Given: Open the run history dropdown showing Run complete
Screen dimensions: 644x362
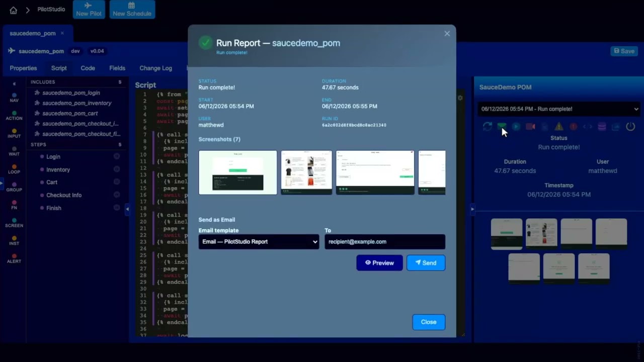Looking at the screenshot, I should tap(558, 109).
